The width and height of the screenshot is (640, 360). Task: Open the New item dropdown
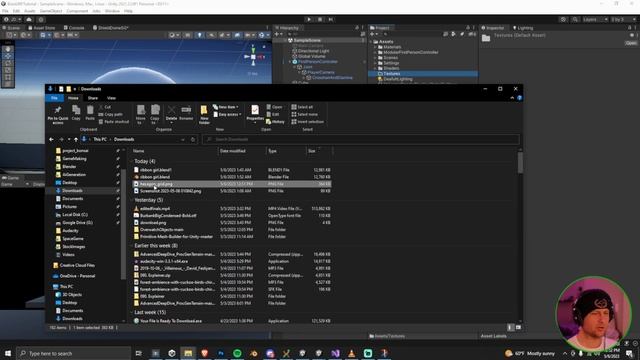pyautogui.click(x=226, y=107)
